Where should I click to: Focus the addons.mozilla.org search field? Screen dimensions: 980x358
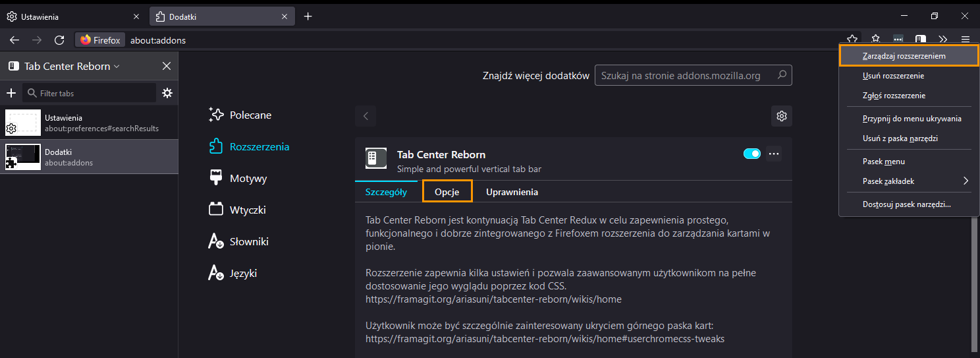coord(694,75)
